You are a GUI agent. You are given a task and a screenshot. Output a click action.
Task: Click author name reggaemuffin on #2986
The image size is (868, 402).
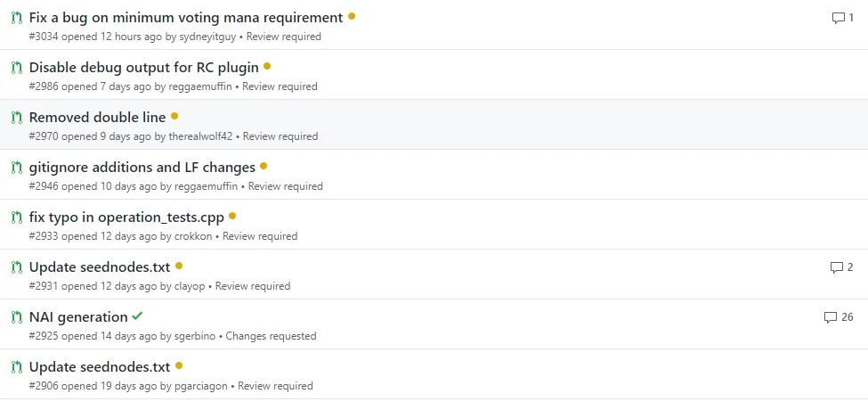click(x=199, y=86)
